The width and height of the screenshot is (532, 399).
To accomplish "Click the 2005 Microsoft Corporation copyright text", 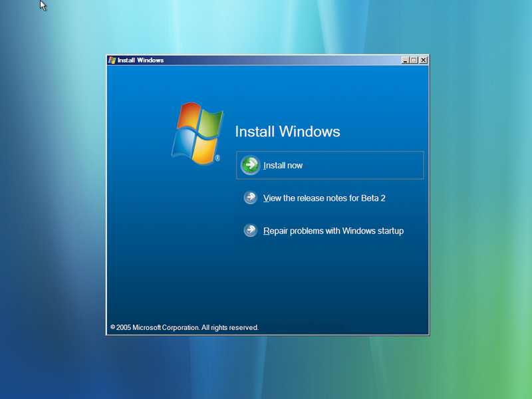I will click(184, 327).
